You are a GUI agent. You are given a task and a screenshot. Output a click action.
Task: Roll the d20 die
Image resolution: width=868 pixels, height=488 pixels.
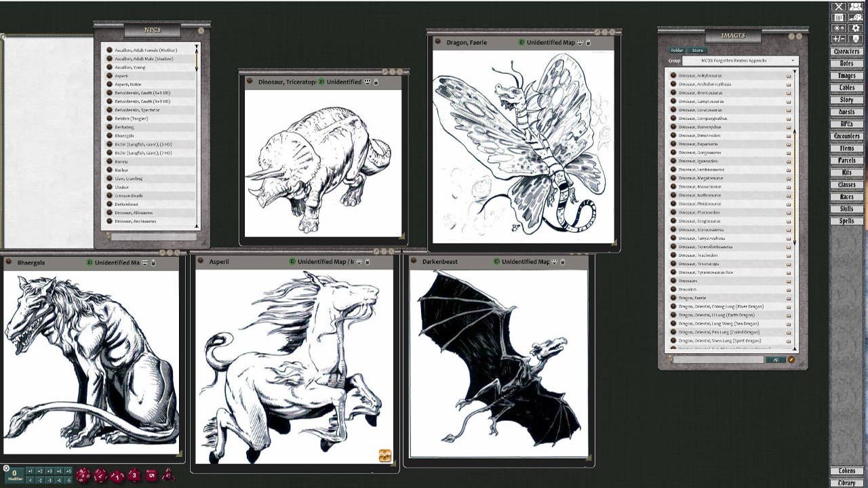tap(83, 476)
